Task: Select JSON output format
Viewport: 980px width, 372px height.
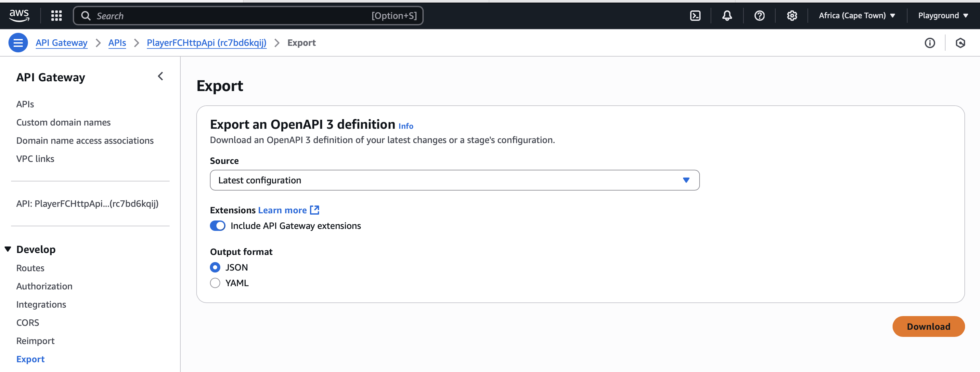Action: pos(215,267)
